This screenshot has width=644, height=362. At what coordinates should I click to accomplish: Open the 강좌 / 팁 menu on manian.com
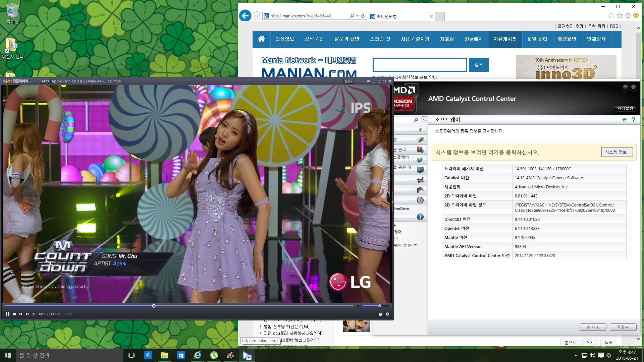(x=314, y=39)
